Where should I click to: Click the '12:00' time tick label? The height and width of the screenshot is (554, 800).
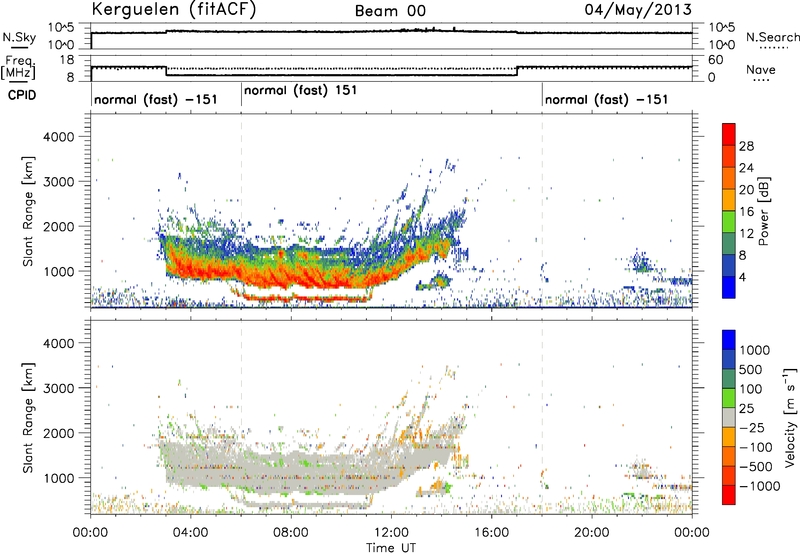pos(391,533)
